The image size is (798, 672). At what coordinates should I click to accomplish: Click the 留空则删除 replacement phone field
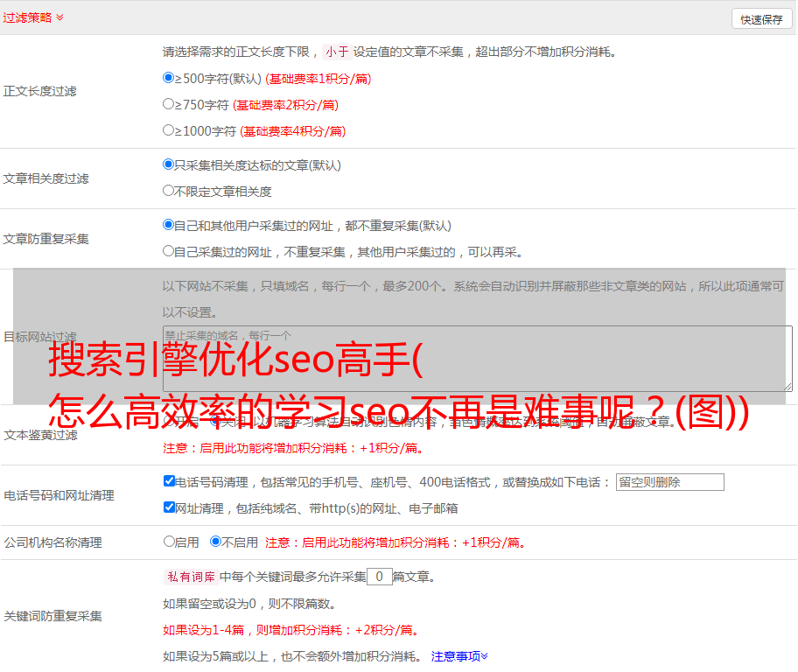point(669,482)
